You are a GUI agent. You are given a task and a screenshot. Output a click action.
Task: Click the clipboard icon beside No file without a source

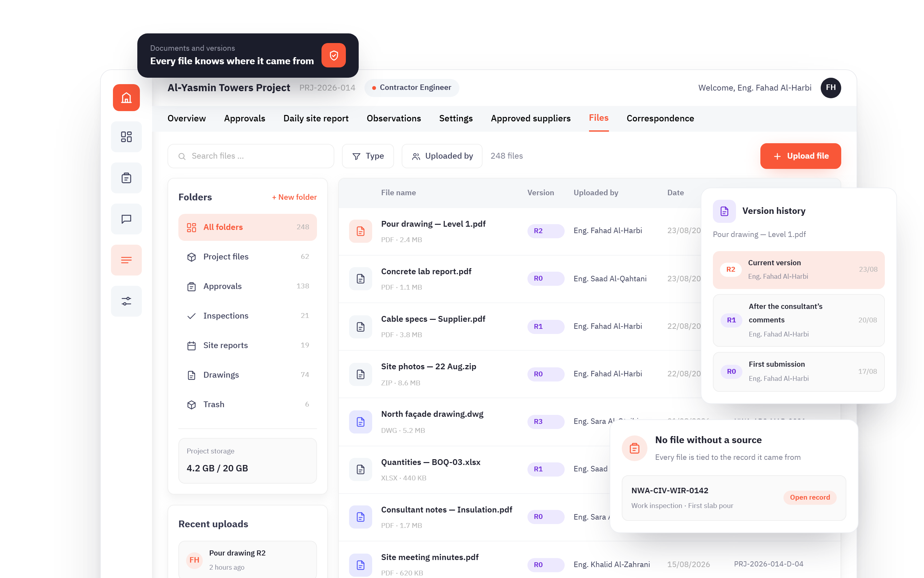pyautogui.click(x=635, y=448)
